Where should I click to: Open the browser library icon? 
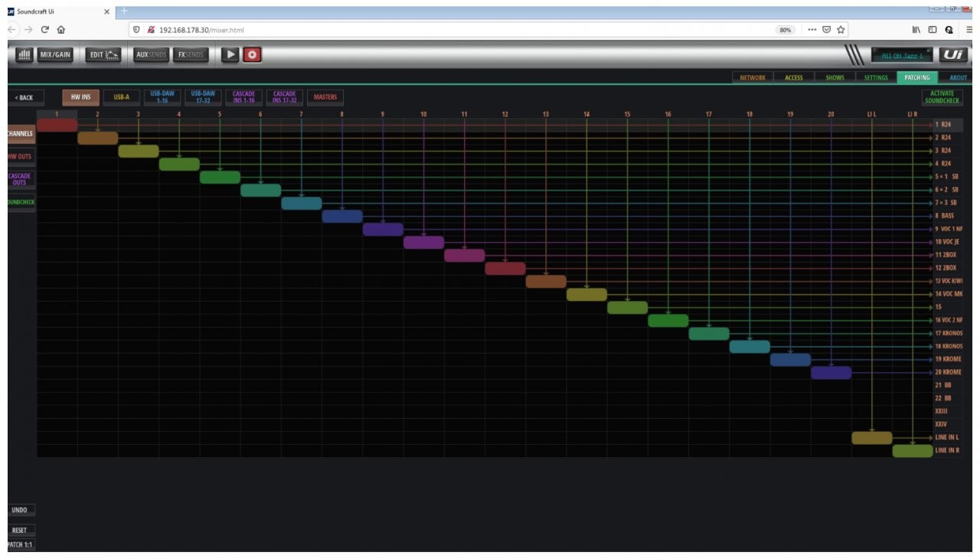916,30
